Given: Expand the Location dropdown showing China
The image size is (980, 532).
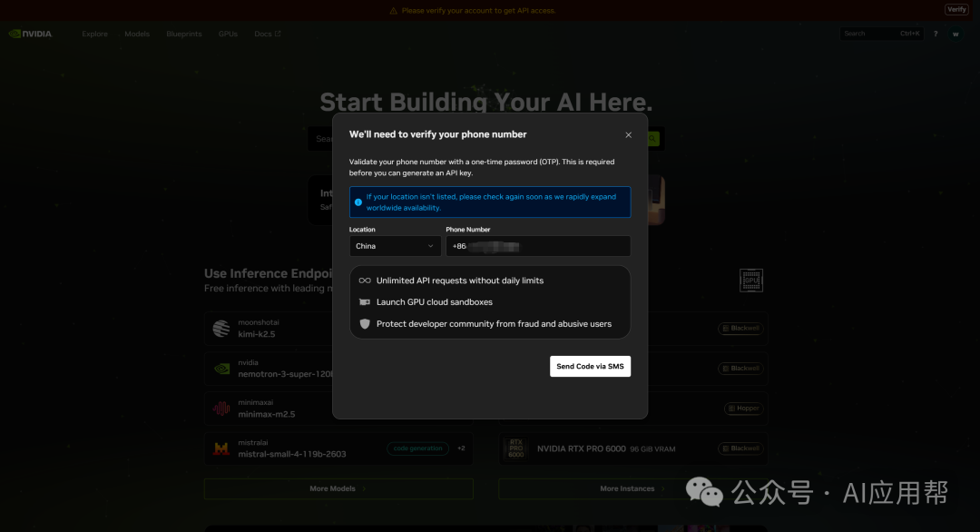Looking at the screenshot, I should [x=395, y=246].
